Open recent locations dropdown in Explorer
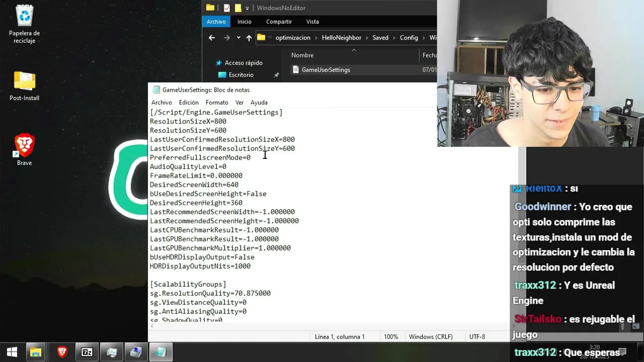The width and height of the screenshot is (644, 362). point(238,38)
